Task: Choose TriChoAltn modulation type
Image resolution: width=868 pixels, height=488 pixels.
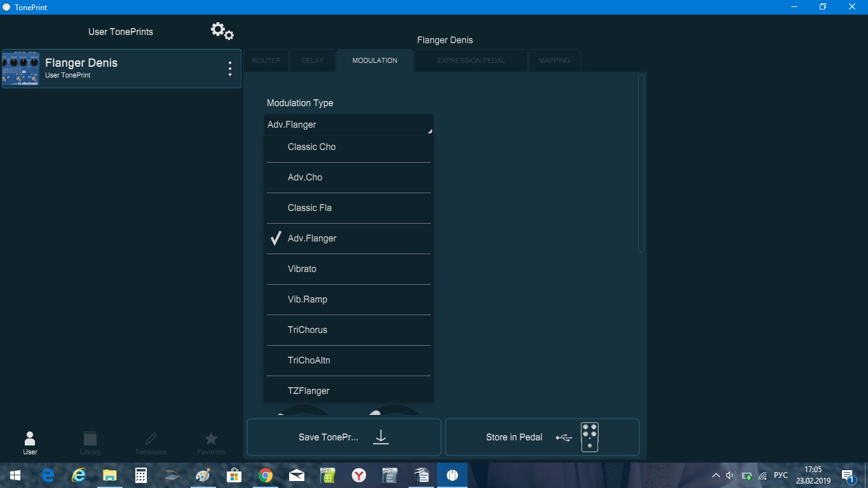Action: tap(349, 360)
